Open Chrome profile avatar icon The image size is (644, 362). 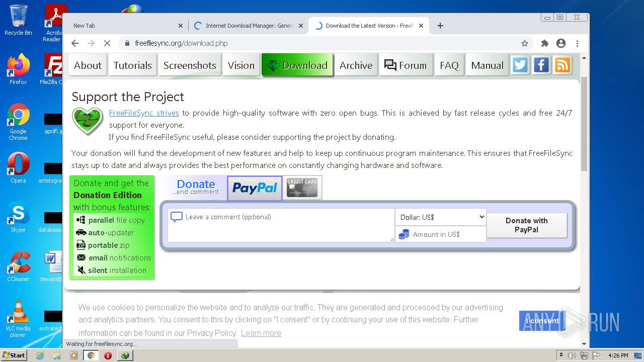pos(561,43)
